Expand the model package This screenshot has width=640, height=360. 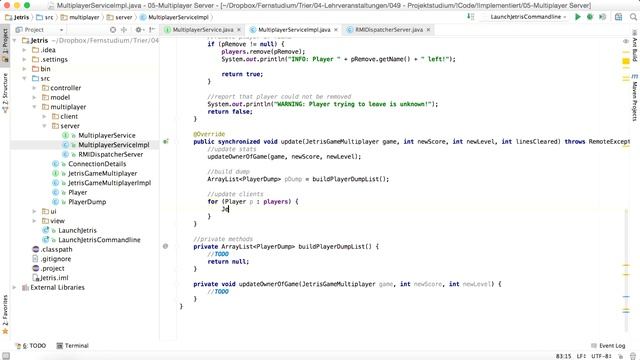pos(35,97)
